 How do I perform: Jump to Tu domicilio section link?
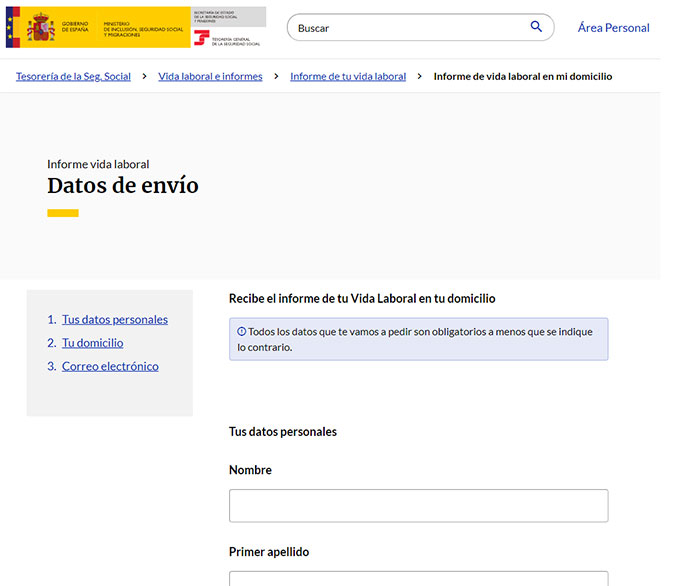click(x=92, y=343)
